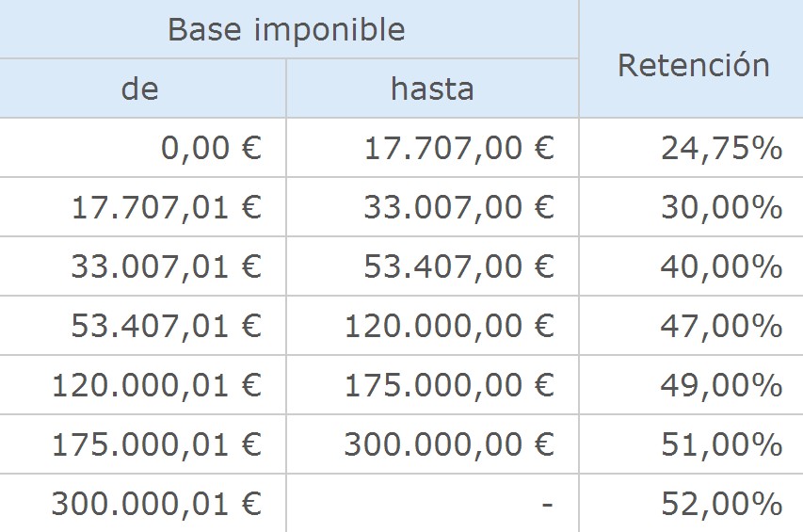Click the 30,00% retention cell
Screen dimensions: 803x532
coord(721,207)
